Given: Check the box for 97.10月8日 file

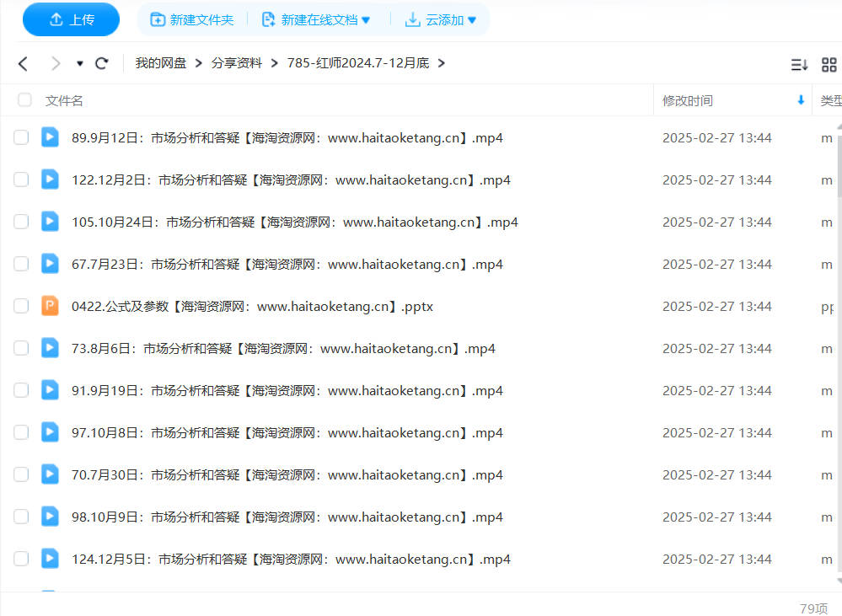Looking at the screenshot, I should [21, 432].
